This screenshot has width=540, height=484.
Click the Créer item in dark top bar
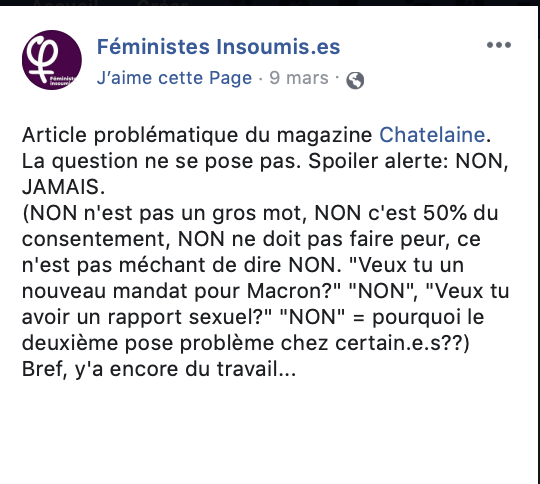tap(163, 3)
